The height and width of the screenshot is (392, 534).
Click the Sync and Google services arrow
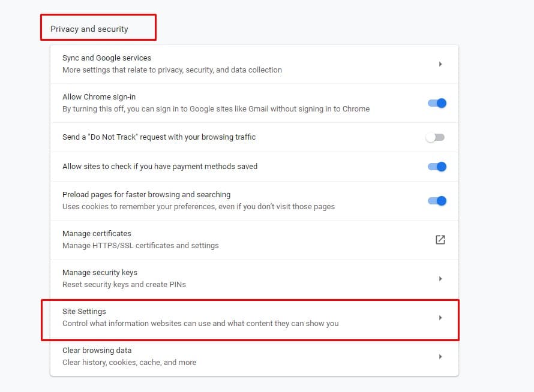pos(440,64)
